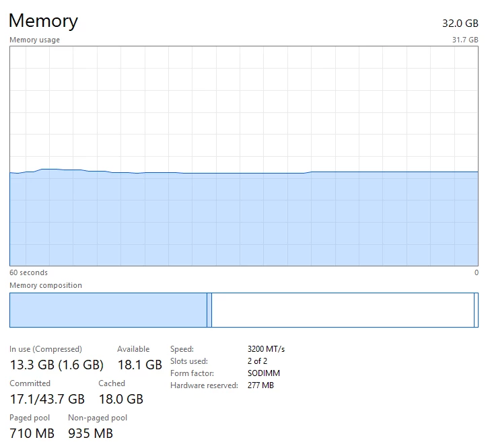This screenshot has width=492, height=448.
Task: Select the 13.3 GB (1.6 GB) value
Action: pos(57,365)
